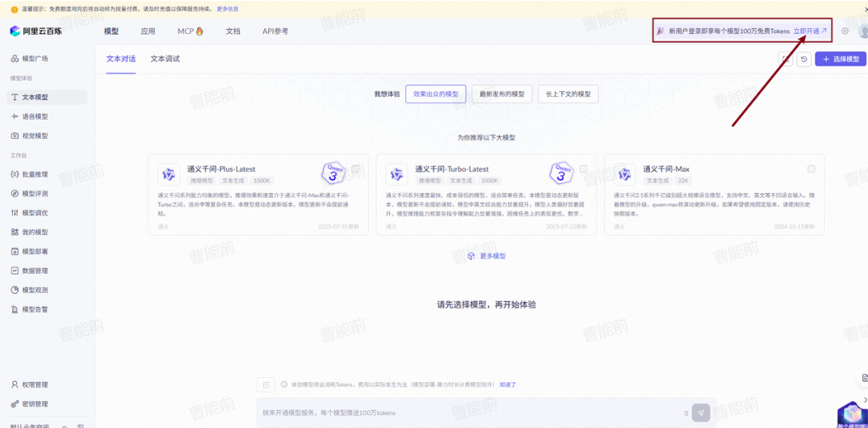The width and height of the screenshot is (868, 428).
Task: Open the MCP top menu
Action: point(191,31)
